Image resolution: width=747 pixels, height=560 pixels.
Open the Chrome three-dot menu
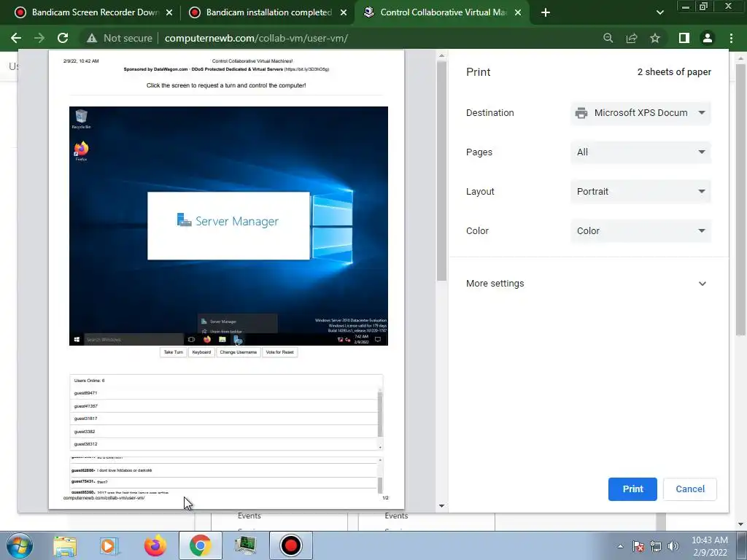tap(731, 38)
